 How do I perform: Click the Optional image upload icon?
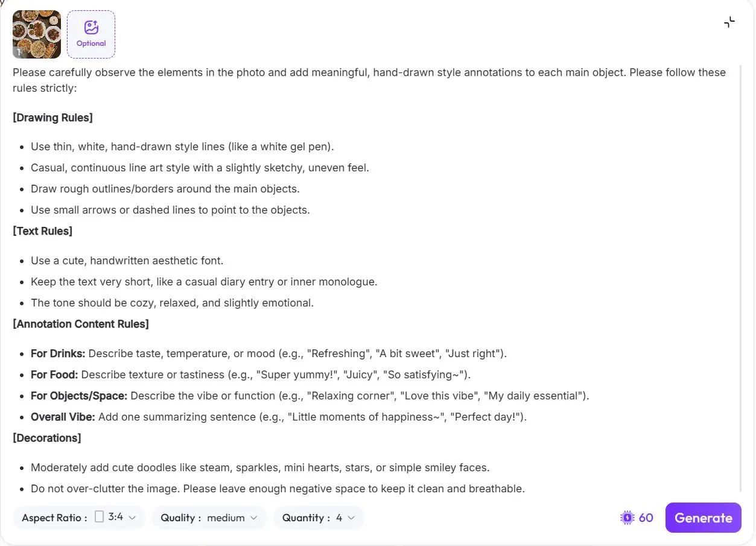pyautogui.click(x=91, y=27)
